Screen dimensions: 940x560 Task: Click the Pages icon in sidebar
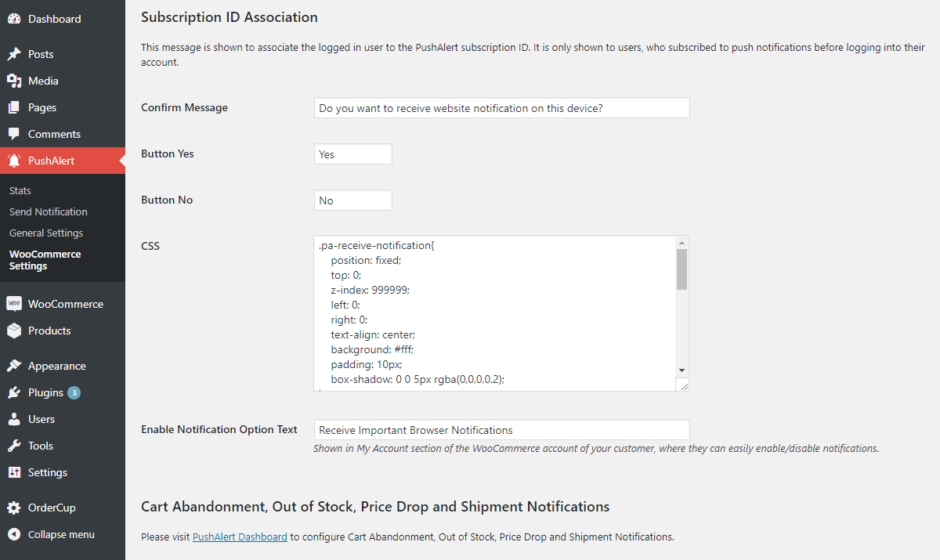click(x=14, y=107)
